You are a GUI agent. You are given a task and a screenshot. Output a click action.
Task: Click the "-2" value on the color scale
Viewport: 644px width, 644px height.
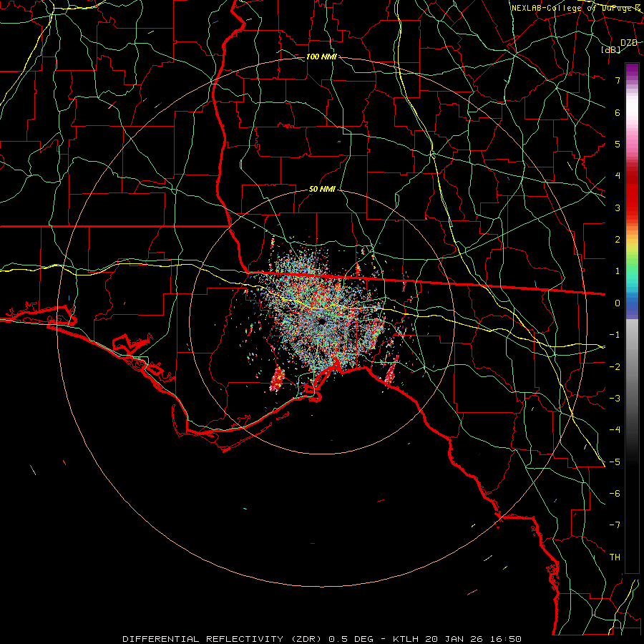[615, 367]
